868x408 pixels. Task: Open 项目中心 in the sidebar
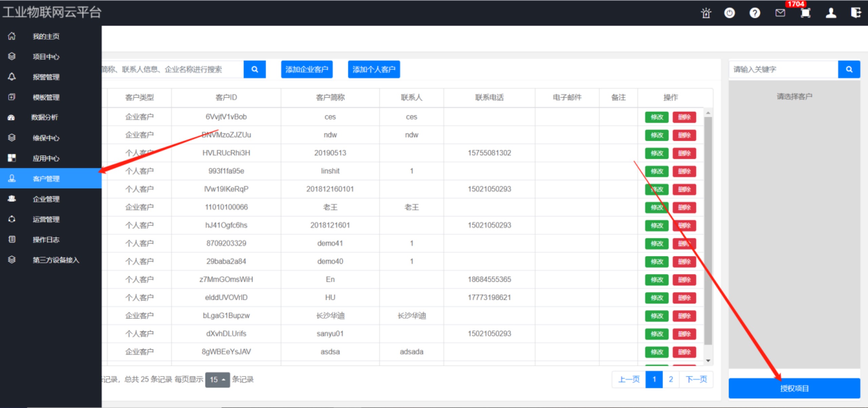46,57
